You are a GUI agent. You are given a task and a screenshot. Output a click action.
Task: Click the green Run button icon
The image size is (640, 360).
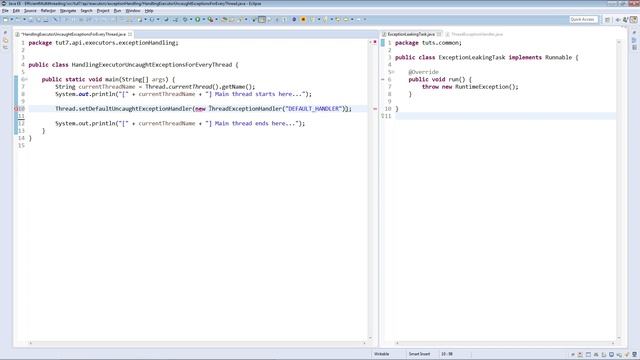point(198,19)
